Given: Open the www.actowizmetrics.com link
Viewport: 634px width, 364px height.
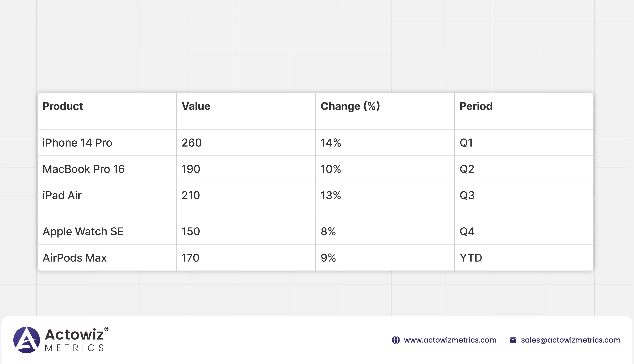Looking at the screenshot, I should click(x=450, y=340).
